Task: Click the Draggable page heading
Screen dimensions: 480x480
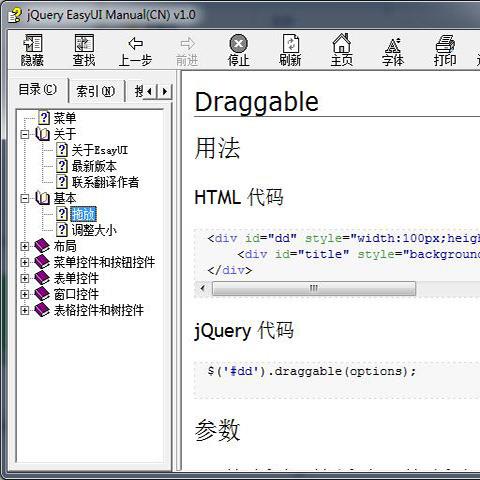Action: pos(257,102)
